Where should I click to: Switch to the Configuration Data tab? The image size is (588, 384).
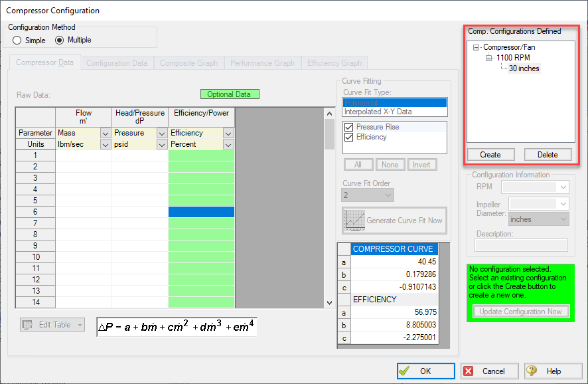click(117, 63)
